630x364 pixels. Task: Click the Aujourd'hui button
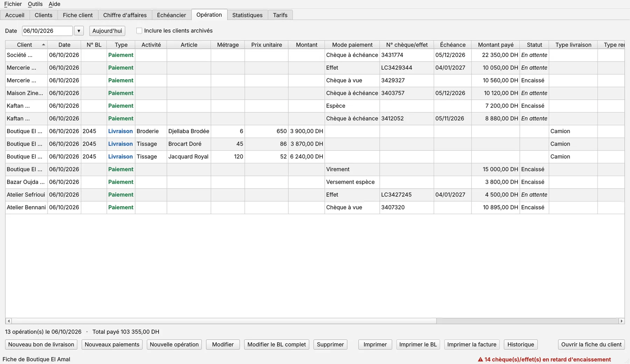tap(107, 31)
